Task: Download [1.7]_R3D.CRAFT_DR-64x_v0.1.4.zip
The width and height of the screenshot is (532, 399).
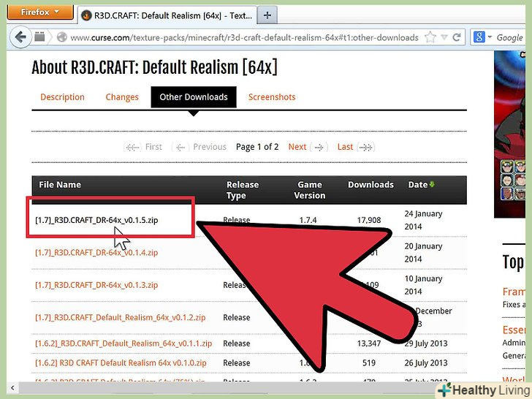Action: click(x=96, y=253)
